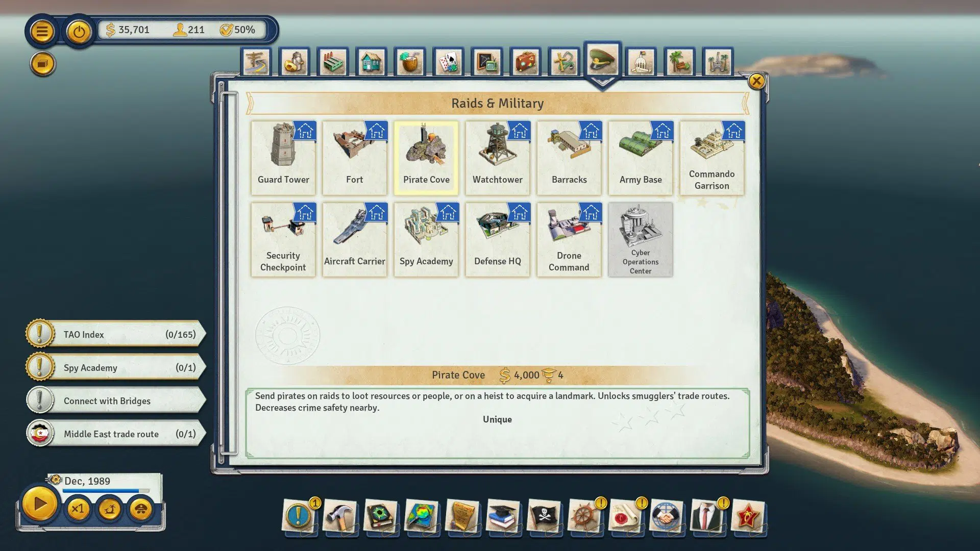Image resolution: width=980 pixels, height=551 pixels.
Task: Expand the Spy Academy objective
Action: coord(113,367)
